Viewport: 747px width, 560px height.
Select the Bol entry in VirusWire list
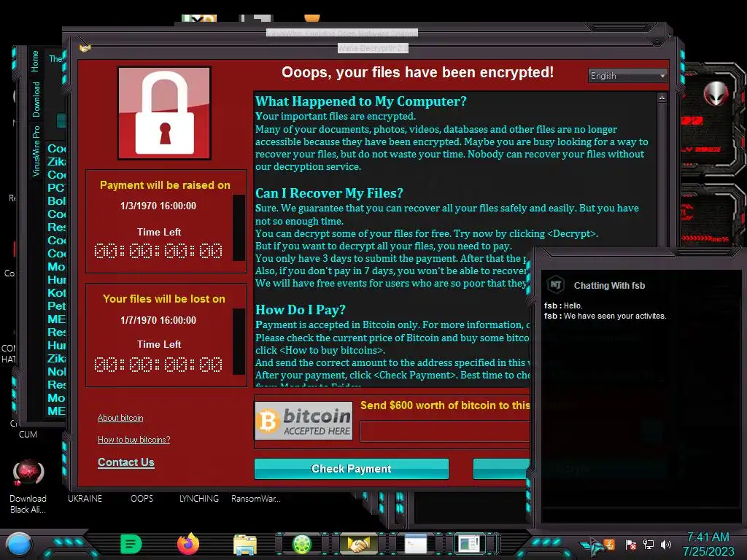56,201
